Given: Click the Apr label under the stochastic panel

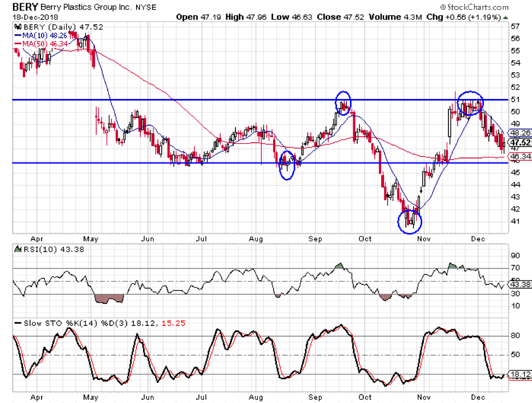Looking at the screenshot, I should point(36,397).
